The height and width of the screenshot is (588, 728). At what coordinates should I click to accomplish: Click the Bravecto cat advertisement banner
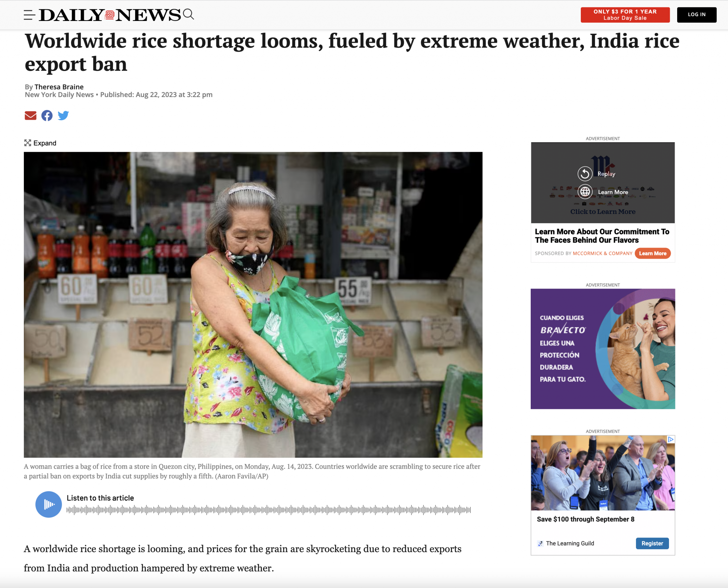[x=603, y=349]
